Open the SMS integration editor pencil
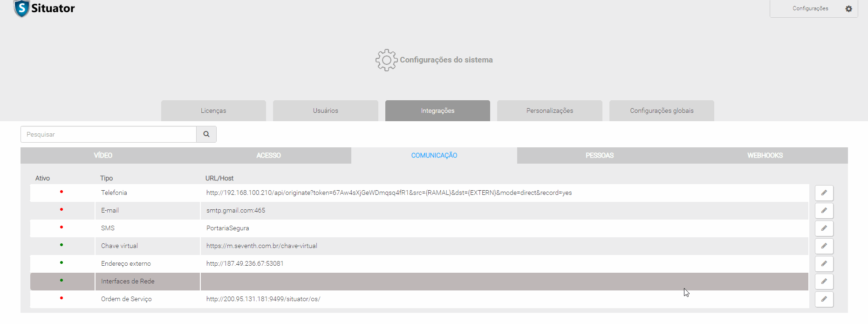868x324 pixels. (x=824, y=228)
